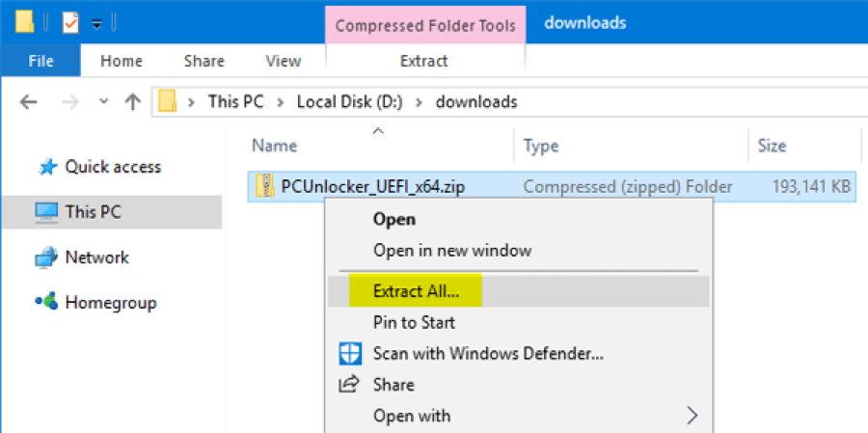
Task: Click the Network computer icon
Action: pyautogui.click(x=46, y=258)
